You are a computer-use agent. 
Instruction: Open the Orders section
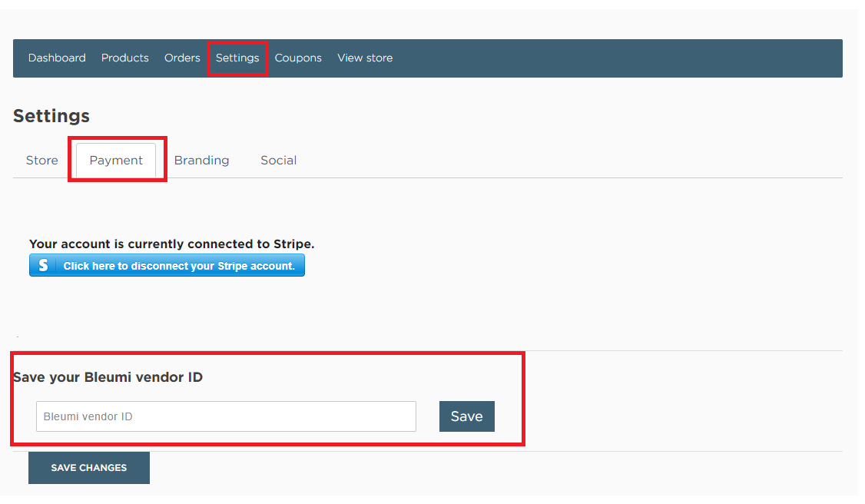click(182, 58)
